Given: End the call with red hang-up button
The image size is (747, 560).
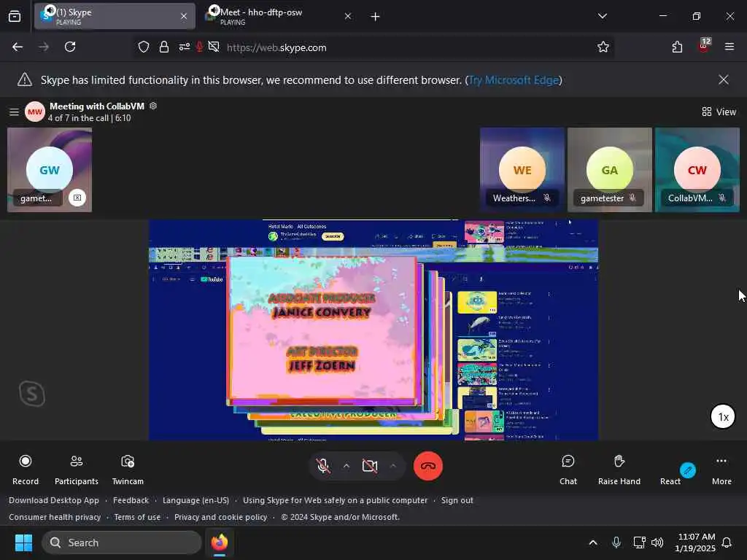Looking at the screenshot, I should [x=427, y=466].
